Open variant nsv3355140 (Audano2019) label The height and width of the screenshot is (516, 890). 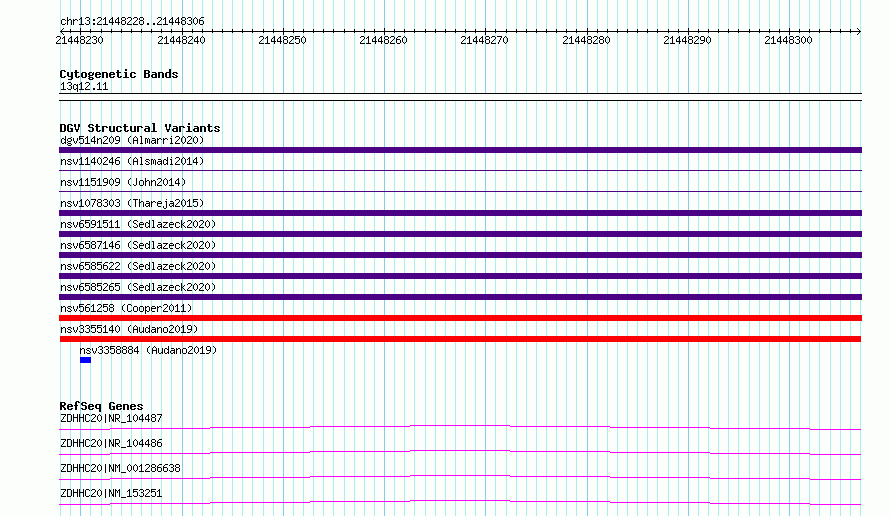coord(129,329)
